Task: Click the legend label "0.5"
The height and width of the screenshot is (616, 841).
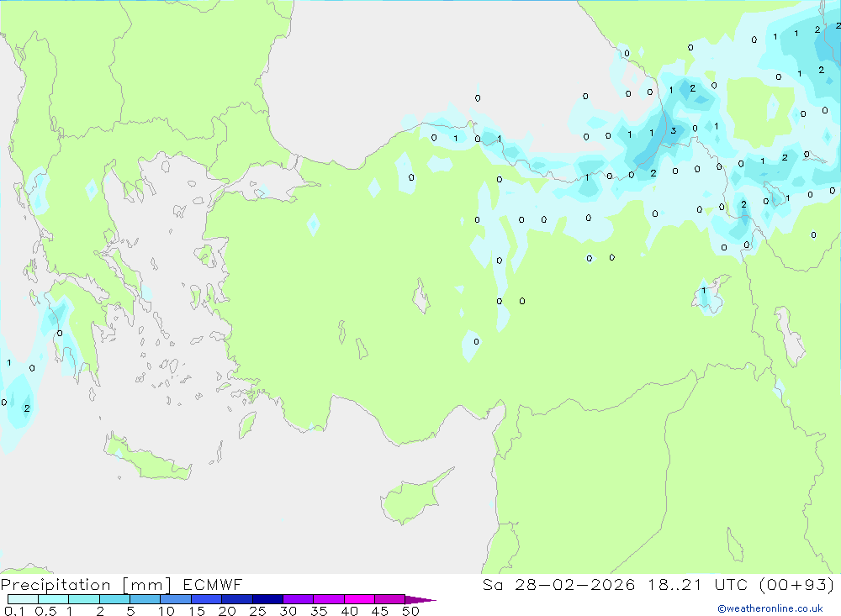Action: [45, 611]
